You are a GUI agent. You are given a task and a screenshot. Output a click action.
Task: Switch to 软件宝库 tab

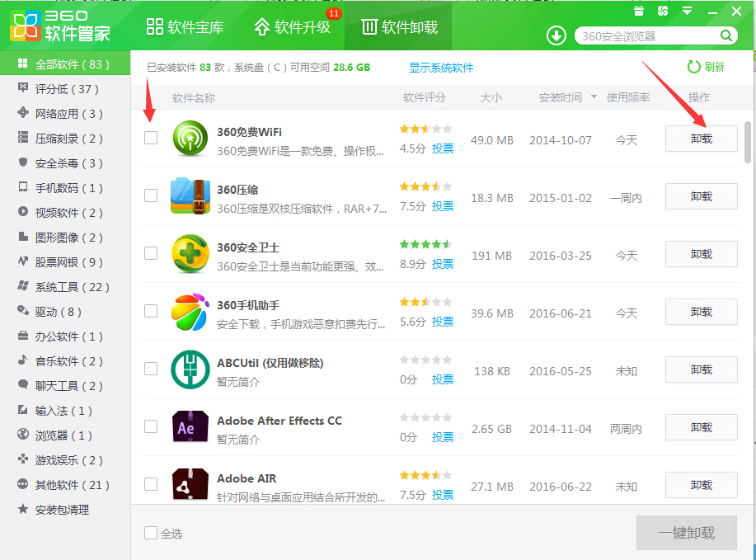pyautogui.click(x=185, y=27)
